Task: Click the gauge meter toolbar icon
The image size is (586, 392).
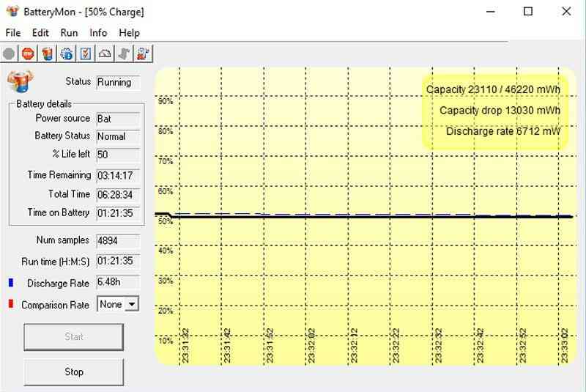Action: [x=105, y=53]
